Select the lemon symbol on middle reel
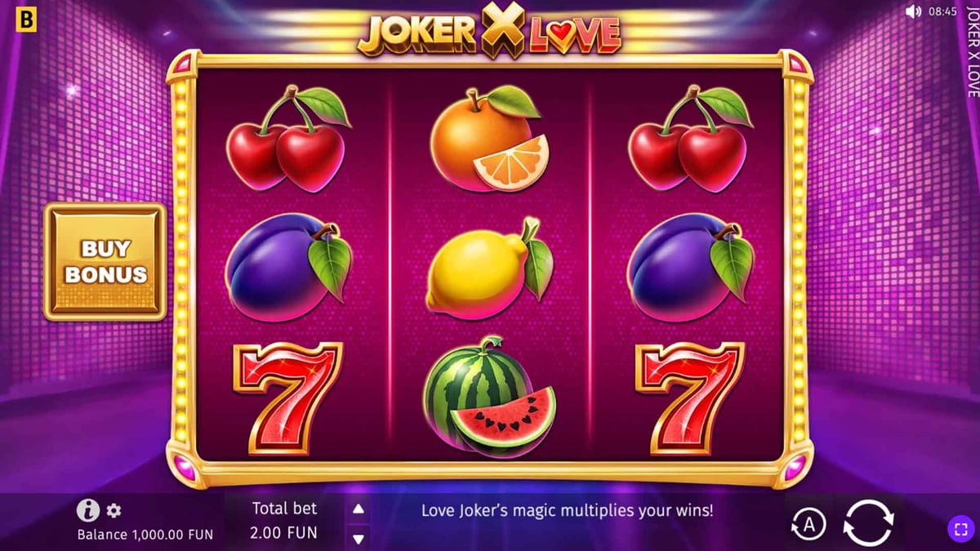980x551 pixels. click(490, 269)
